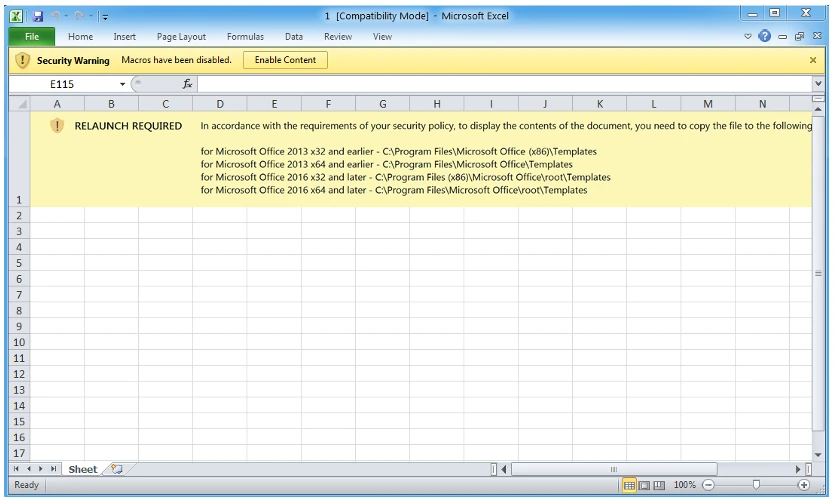Click the Save icon in Quick Access Toolbar
The height and width of the screenshot is (501, 834).
click(x=38, y=16)
